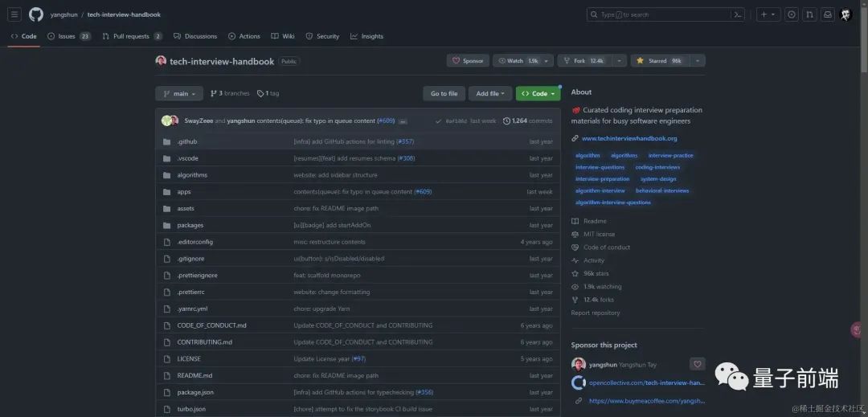Open the apps folder name

[184, 192]
